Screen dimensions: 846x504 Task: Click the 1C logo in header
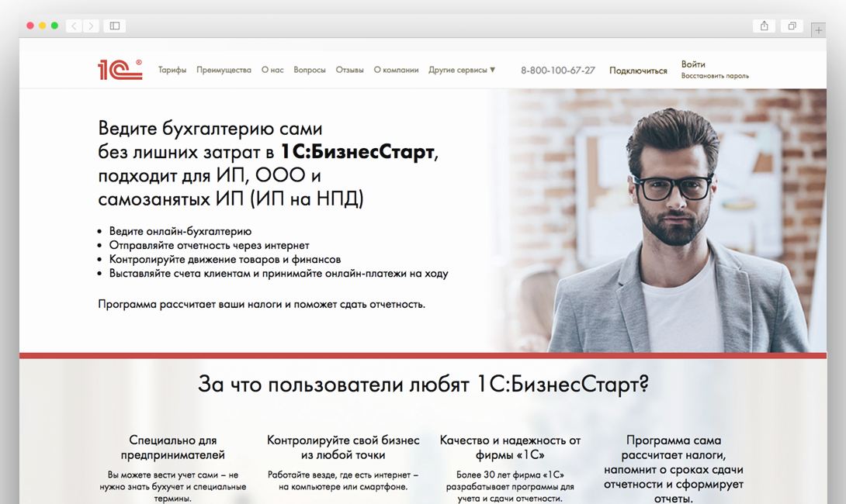[120, 70]
